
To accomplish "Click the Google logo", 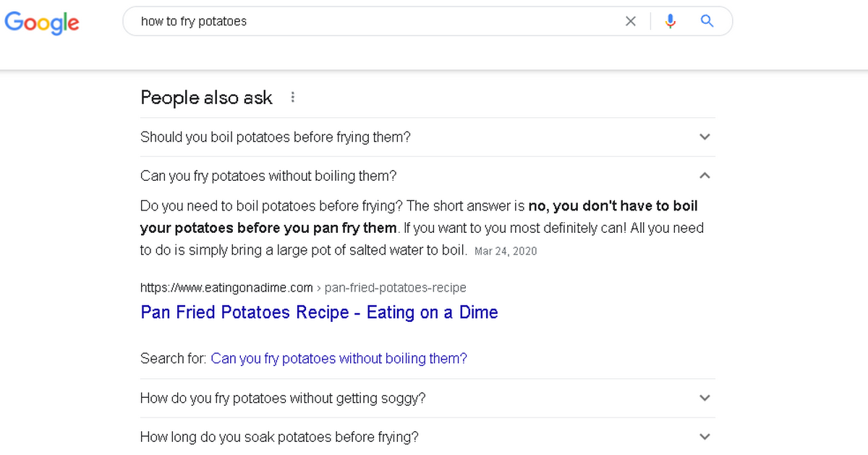I will (41, 22).
